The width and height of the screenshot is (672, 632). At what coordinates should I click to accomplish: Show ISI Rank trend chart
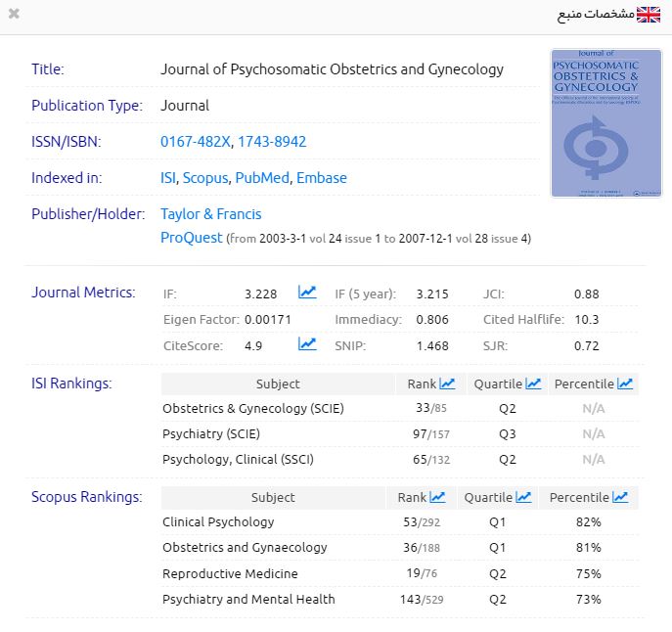click(447, 384)
